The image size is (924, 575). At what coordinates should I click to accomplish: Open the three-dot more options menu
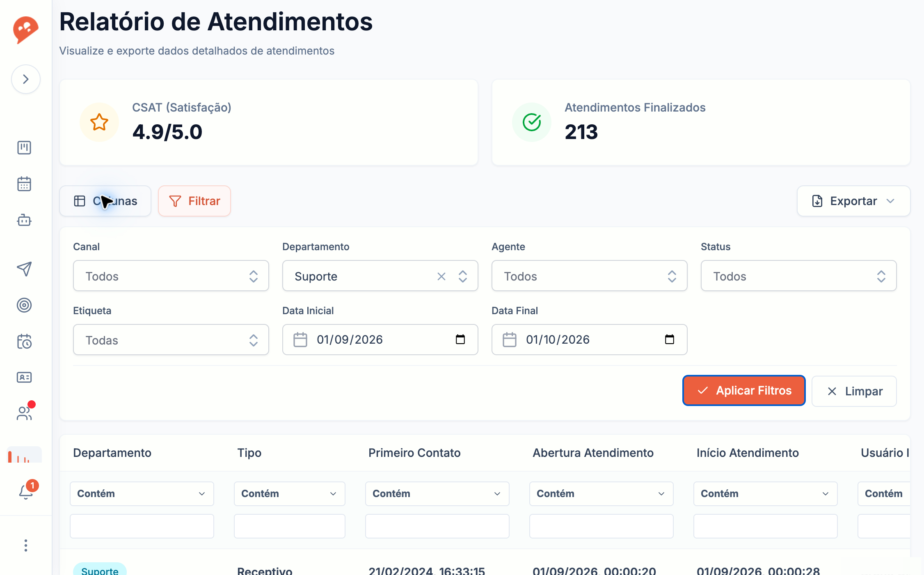(x=25, y=545)
